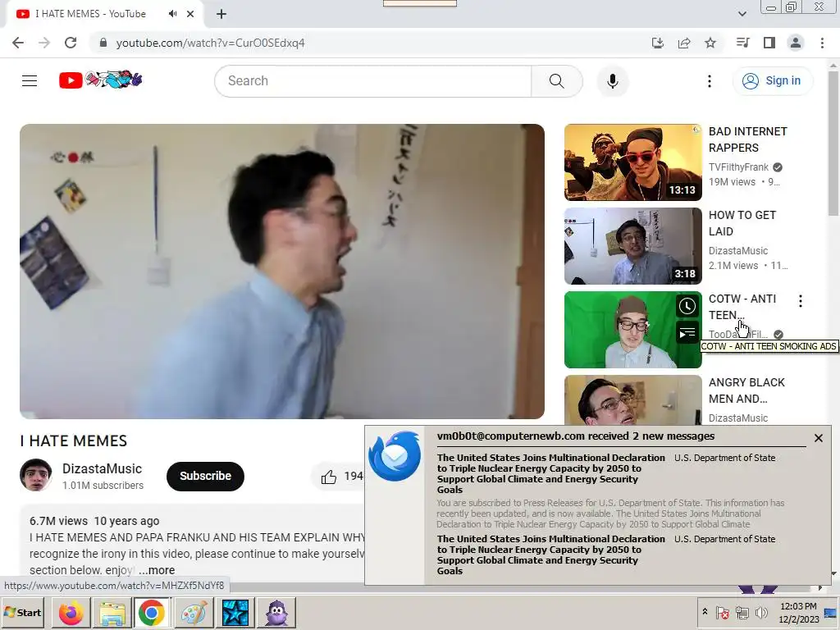Click into the YouTube Search field

click(373, 81)
